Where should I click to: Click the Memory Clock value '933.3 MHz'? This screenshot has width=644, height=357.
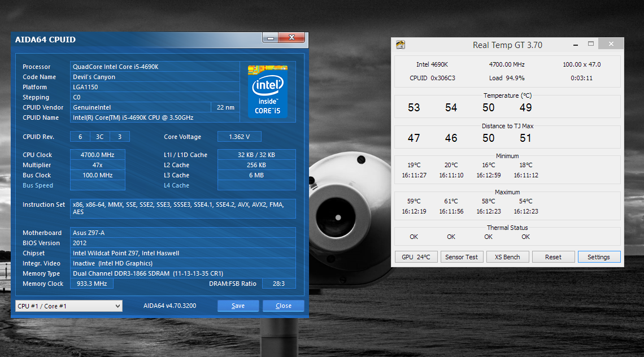[x=92, y=284]
